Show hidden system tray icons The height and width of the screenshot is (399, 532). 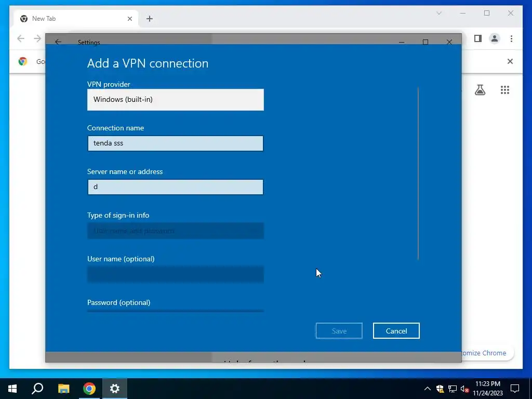(x=428, y=389)
